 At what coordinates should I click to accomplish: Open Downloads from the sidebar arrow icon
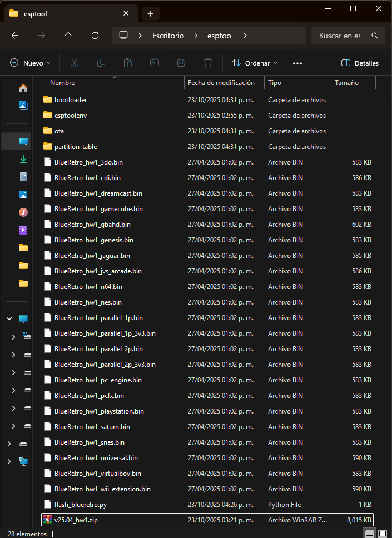pos(23,159)
